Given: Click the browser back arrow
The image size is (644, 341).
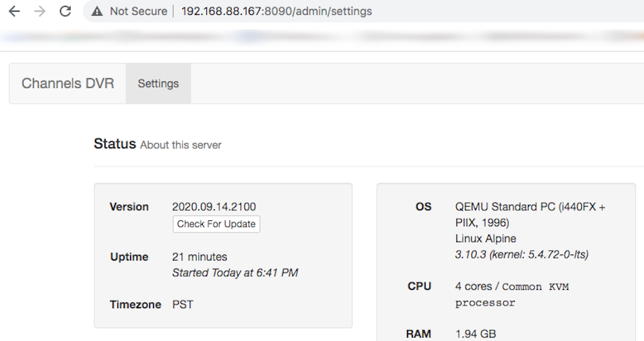Looking at the screenshot, I should [x=14, y=12].
